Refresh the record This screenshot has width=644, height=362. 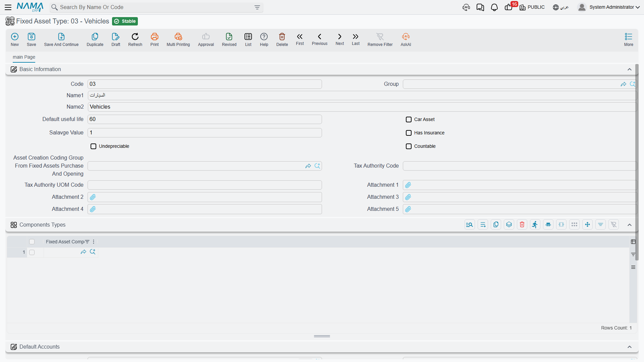[x=135, y=40]
